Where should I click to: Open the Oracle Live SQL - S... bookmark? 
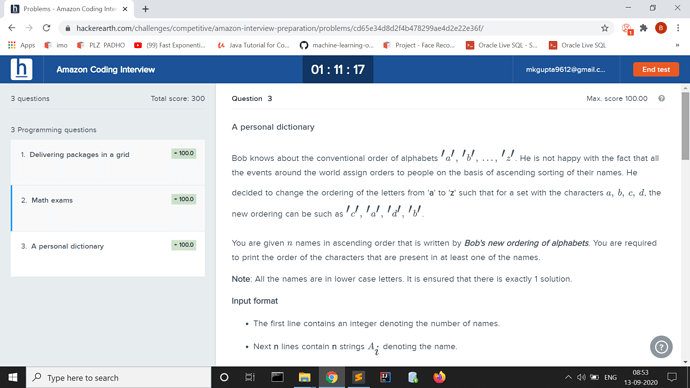tap(502, 45)
